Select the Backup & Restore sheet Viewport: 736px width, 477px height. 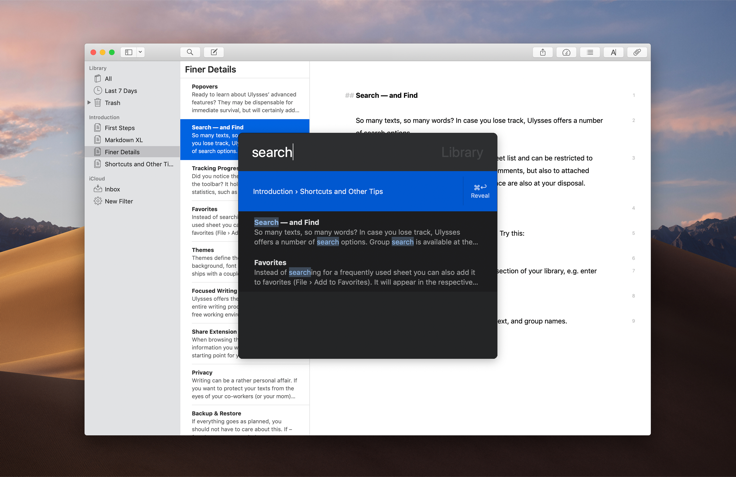245,421
